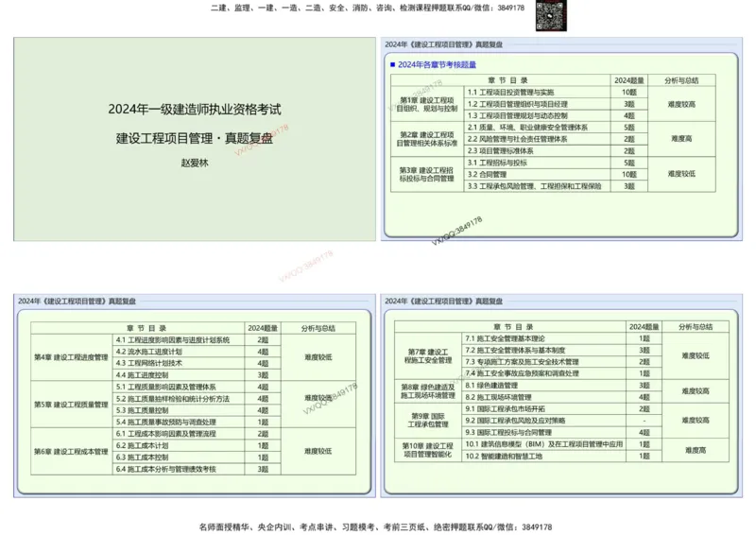This screenshot has width=756, height=535.
Task: Click row 9.3 国际工程投标与合同管理
Action: [x=544, y=432]
